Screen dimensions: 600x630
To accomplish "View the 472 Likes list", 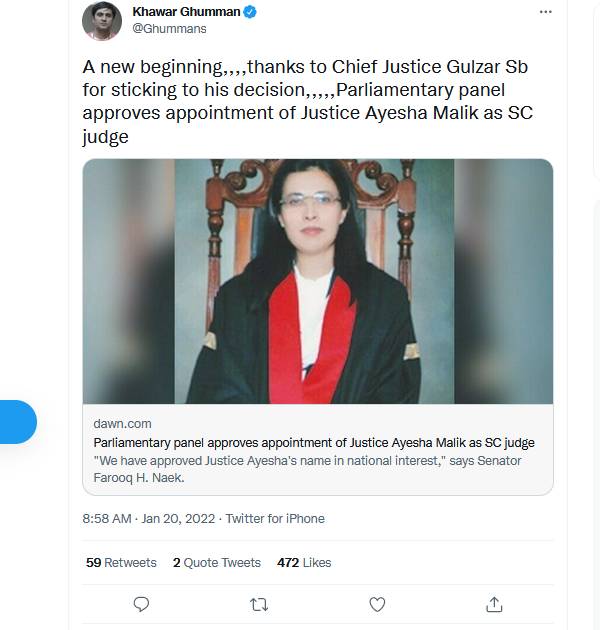I will coord(303,563).
